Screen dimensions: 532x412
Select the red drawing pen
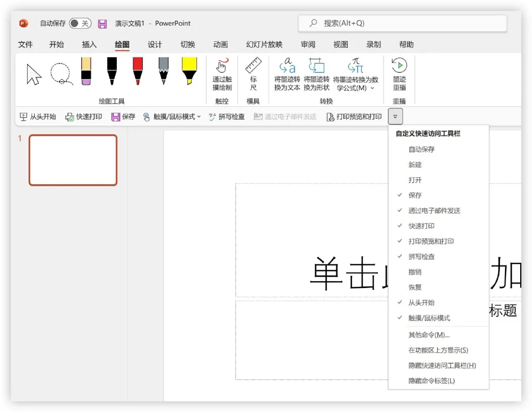coord(137,71)
